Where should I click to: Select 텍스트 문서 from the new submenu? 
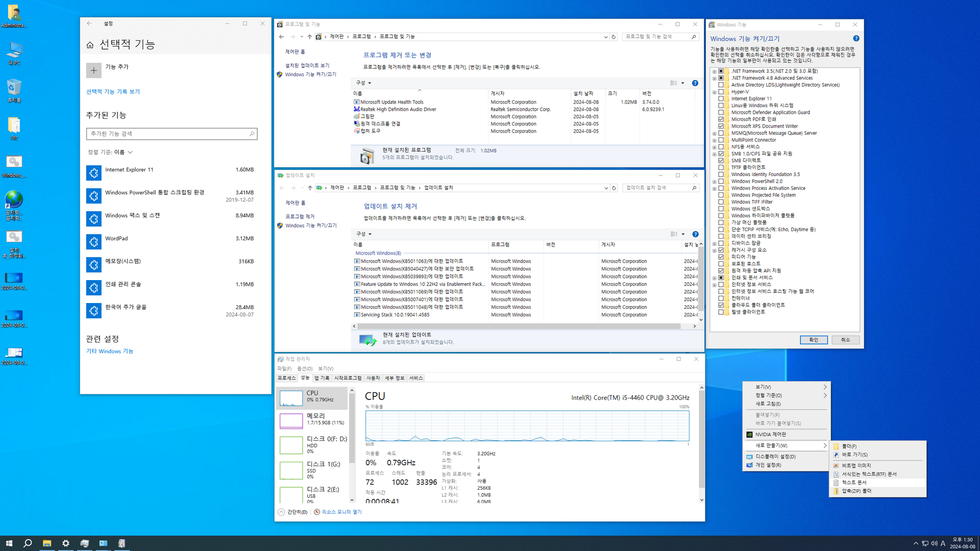point(854,483)
